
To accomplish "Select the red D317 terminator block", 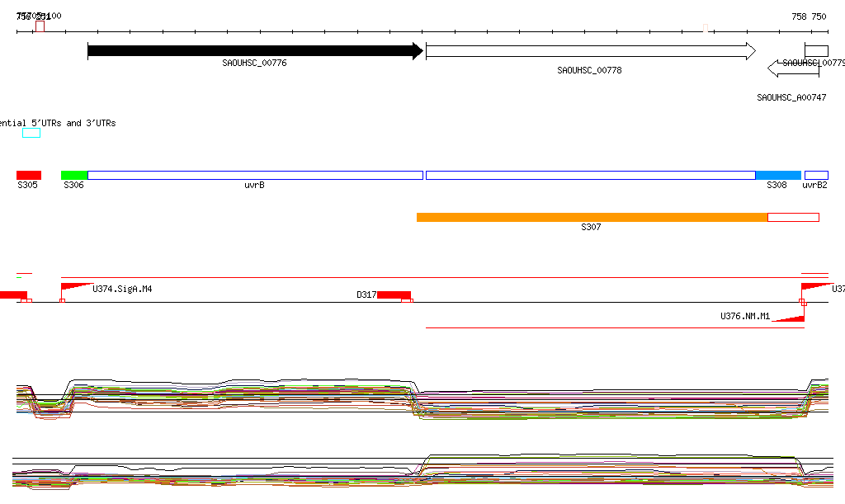I will 394,294.
